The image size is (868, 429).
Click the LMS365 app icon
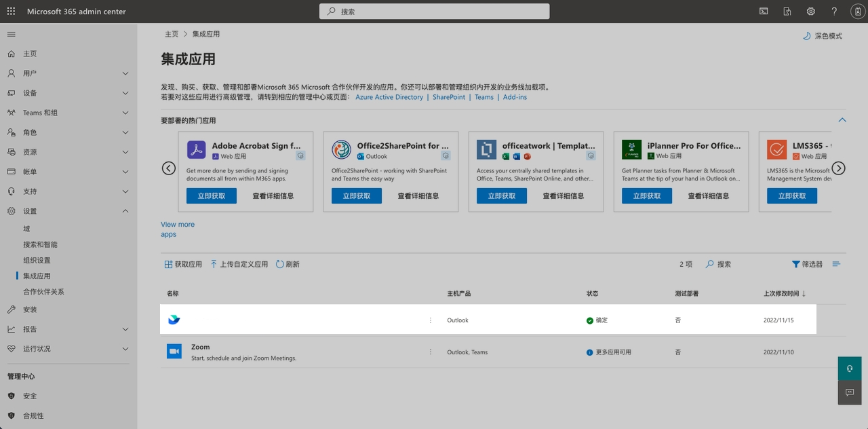point(776,149)
